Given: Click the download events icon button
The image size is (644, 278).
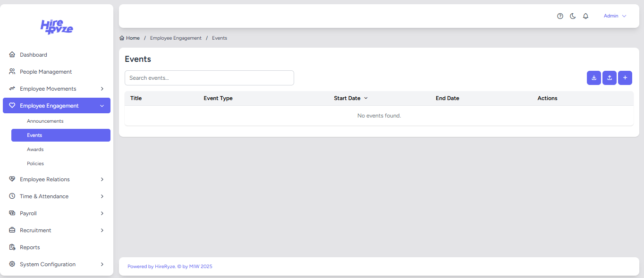Looking at the screenshot, I should coord(594,78).
